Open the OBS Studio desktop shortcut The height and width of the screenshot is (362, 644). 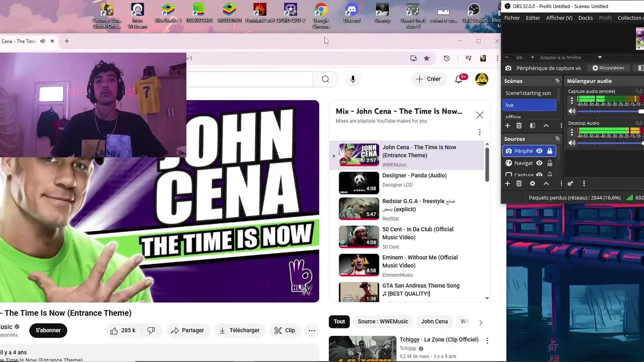pyautogui.click(x=474, y=14)
